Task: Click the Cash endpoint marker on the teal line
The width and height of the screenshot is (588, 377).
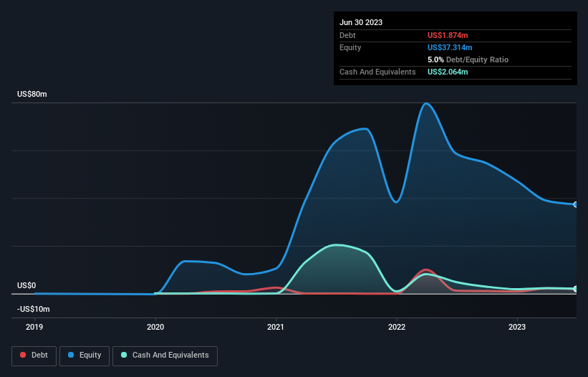Action: coord(576,289)
